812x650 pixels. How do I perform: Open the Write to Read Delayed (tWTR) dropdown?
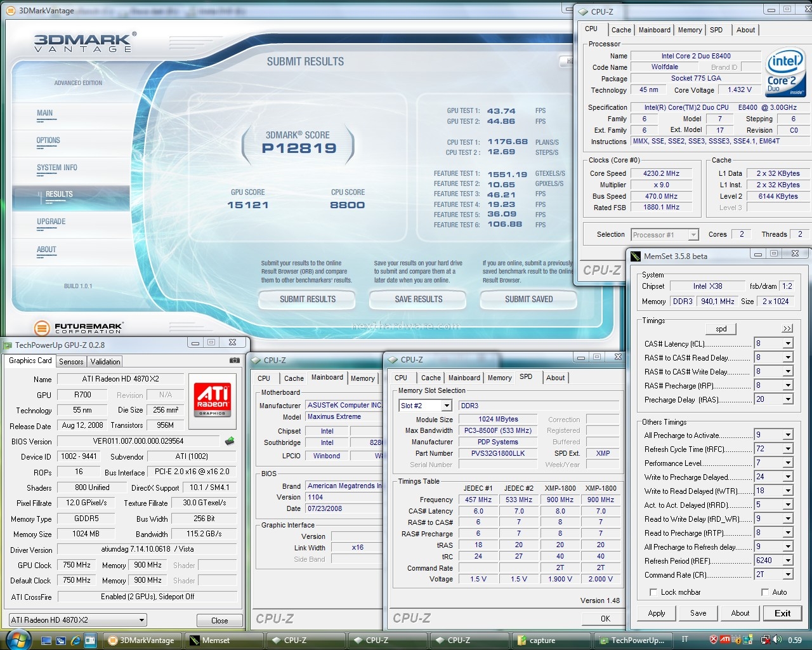point(788,491)
